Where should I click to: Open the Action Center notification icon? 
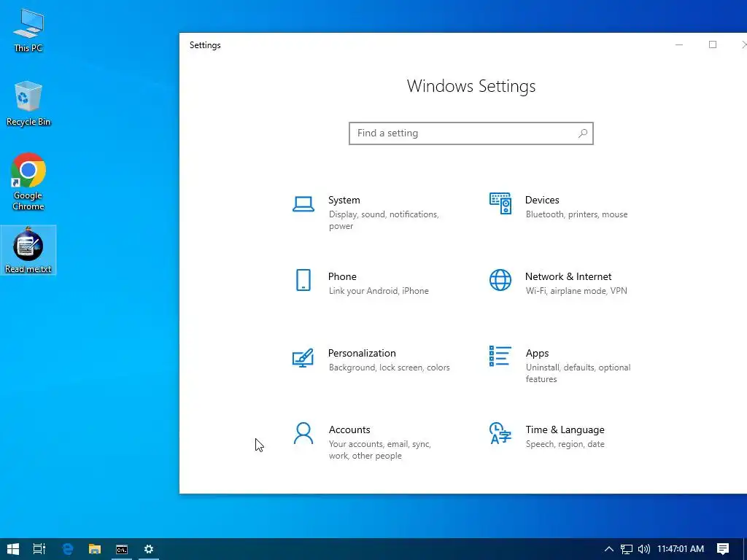pos(723,549)
